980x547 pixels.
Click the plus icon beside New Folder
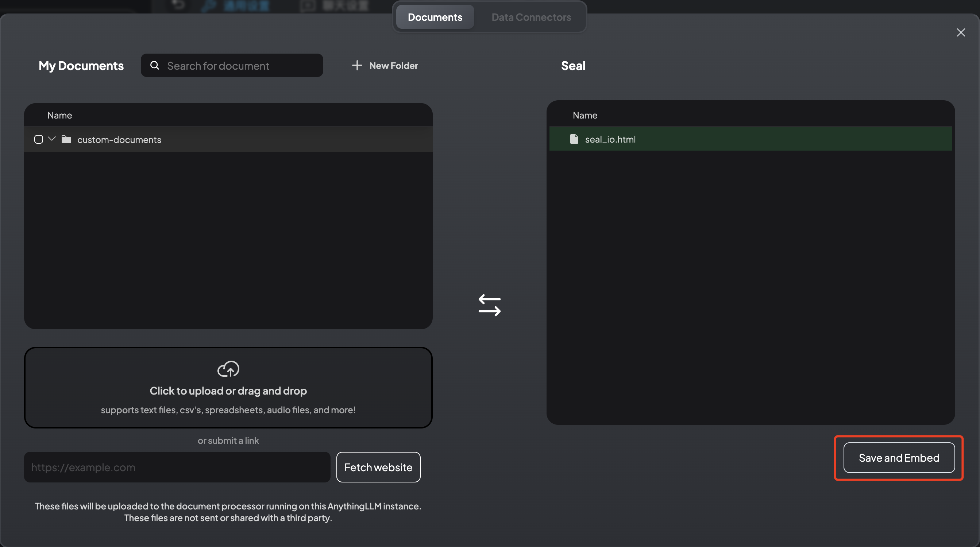coord(357,65)
